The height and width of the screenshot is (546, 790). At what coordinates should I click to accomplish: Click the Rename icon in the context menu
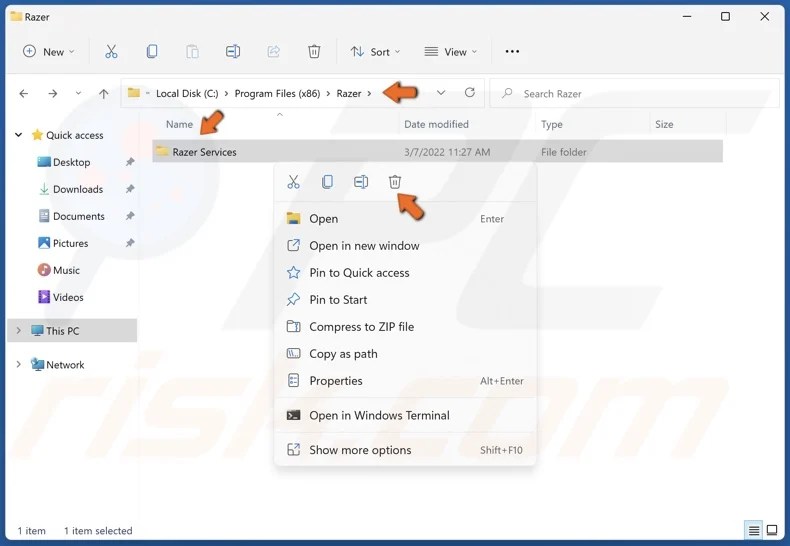361,182
